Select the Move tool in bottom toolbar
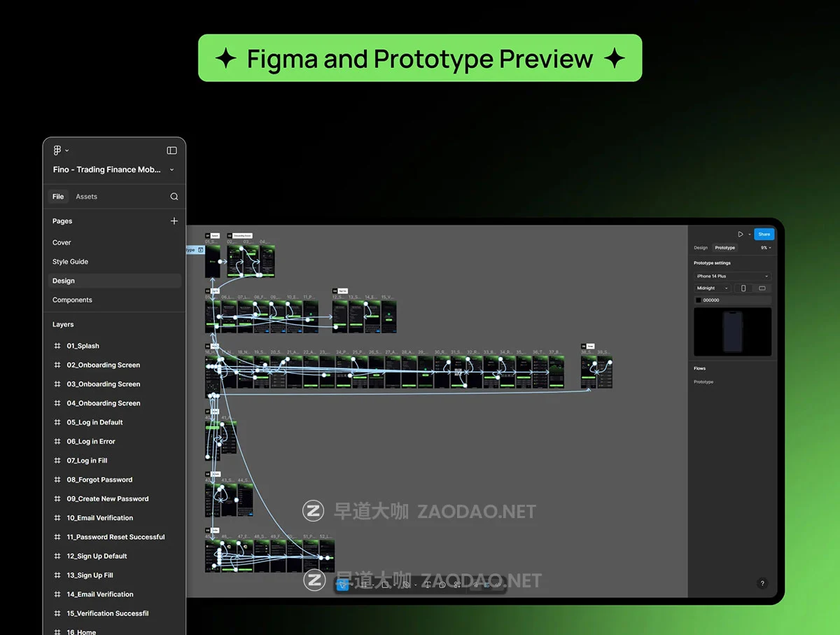840x635 pixels. coord(343,585)
